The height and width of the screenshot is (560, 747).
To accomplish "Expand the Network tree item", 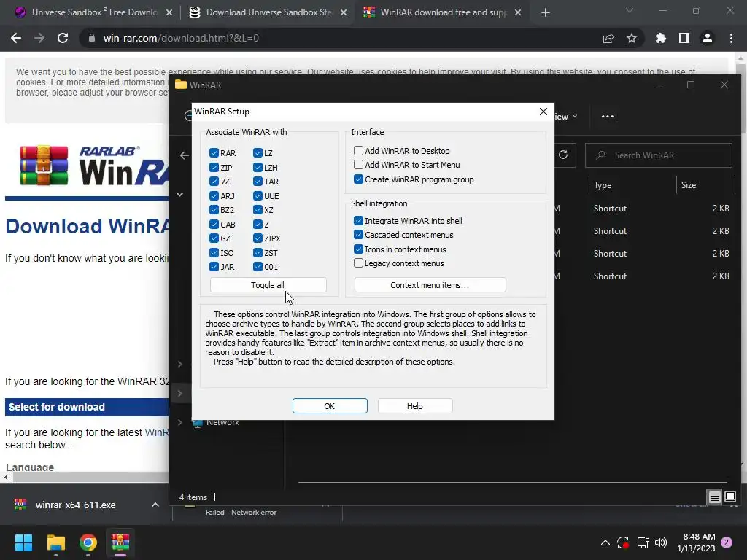I will tap(180, 422).
